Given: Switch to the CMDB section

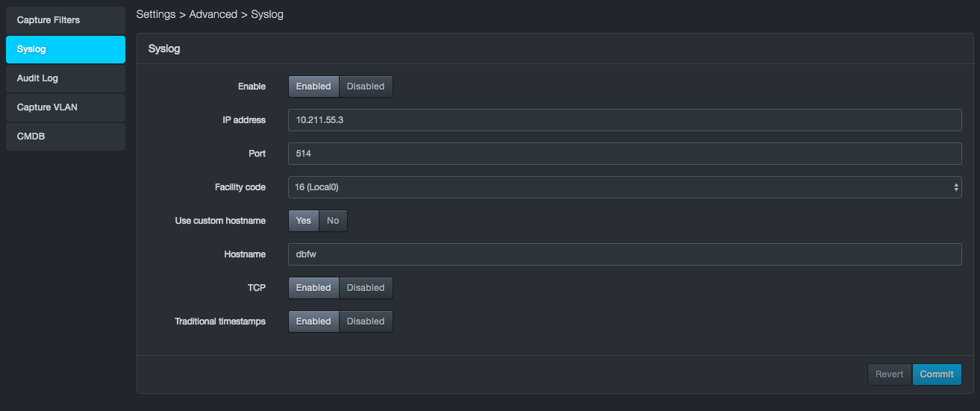Looking at the screenshot, I should point(66,137).
